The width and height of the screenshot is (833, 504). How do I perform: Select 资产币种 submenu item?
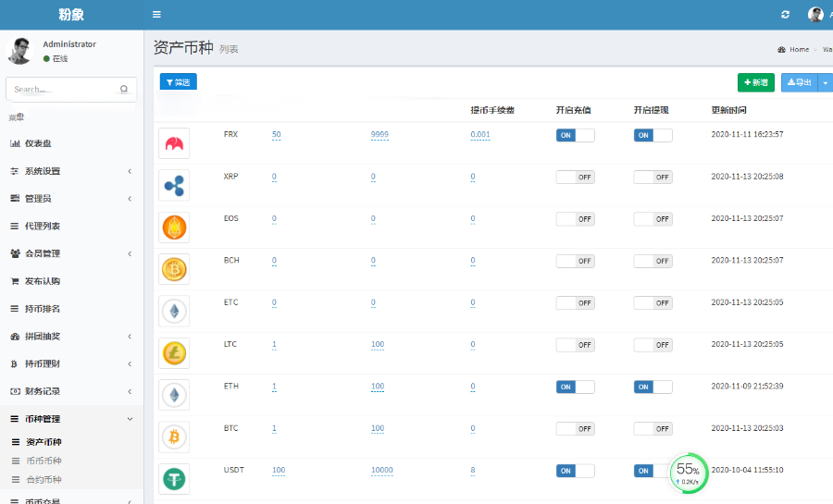point(71,442)
